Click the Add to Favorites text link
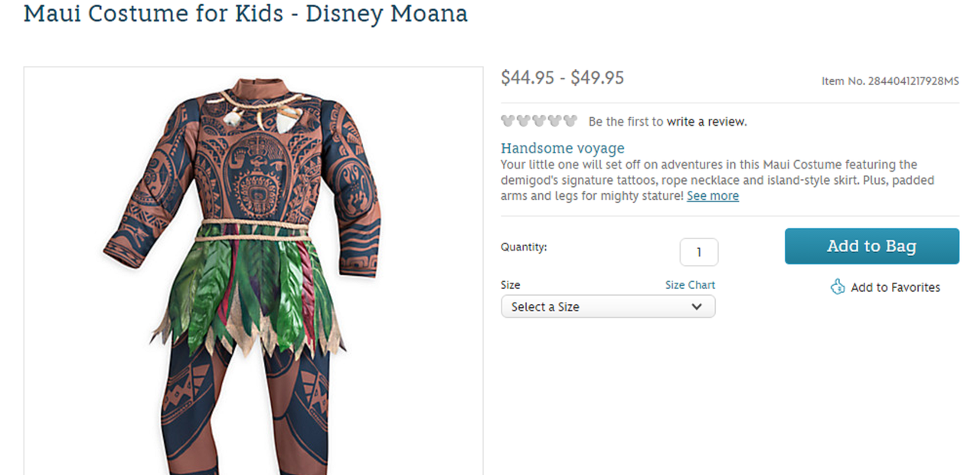This screenshot has height=475, width=980. [895, 287]
